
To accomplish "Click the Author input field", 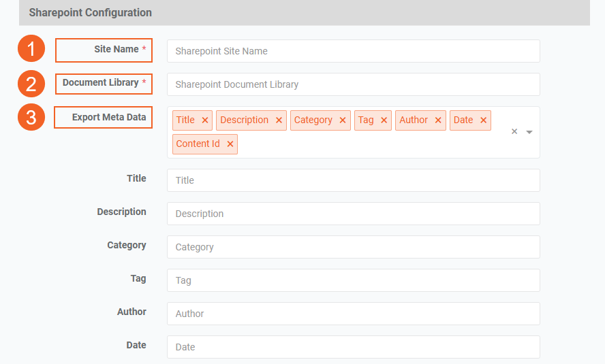I will point(353,314).
